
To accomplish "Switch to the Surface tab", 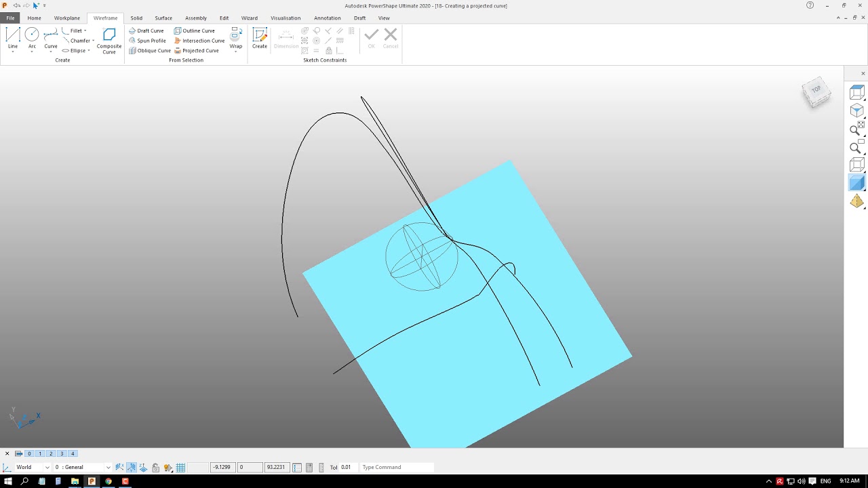I will pos(163,18).
